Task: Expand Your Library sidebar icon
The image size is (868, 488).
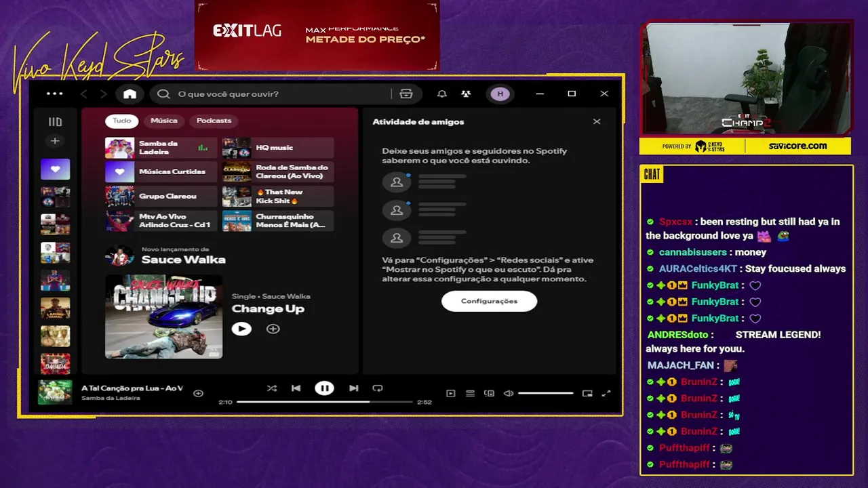Action: pos(55,122)
